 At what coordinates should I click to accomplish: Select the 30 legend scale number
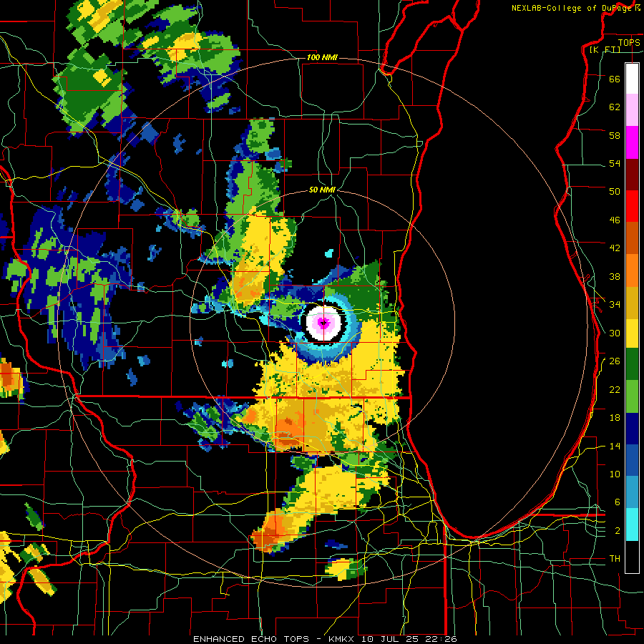coord(615,333)
